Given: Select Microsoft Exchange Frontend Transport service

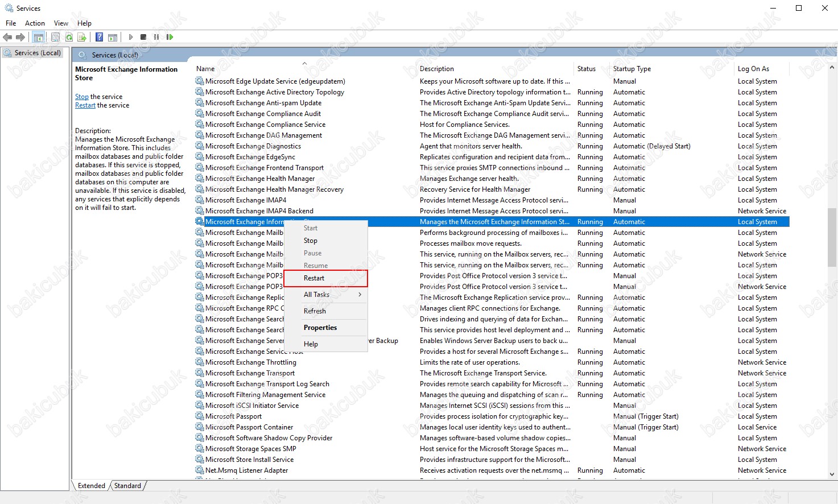Looking at the screenshot, I should coord(492,168).
